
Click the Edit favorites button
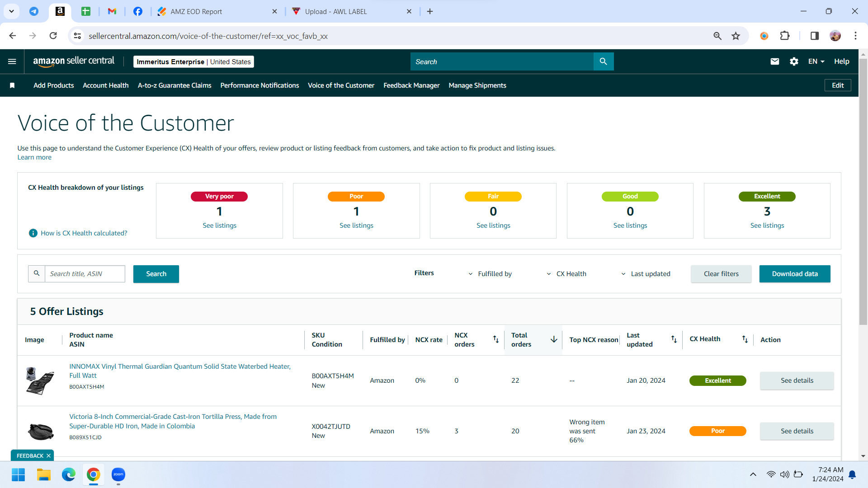[x=838, y=85]
